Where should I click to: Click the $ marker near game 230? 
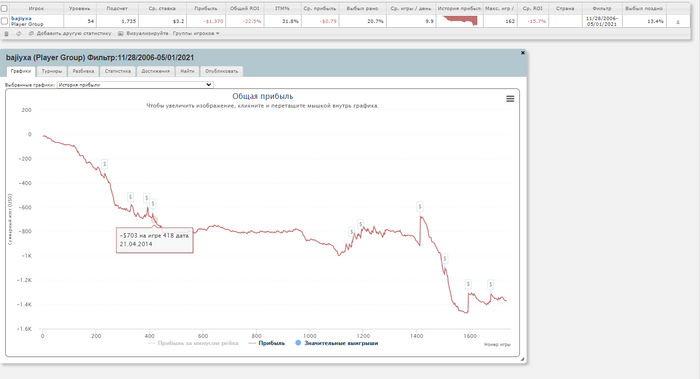tap(104, 164)
